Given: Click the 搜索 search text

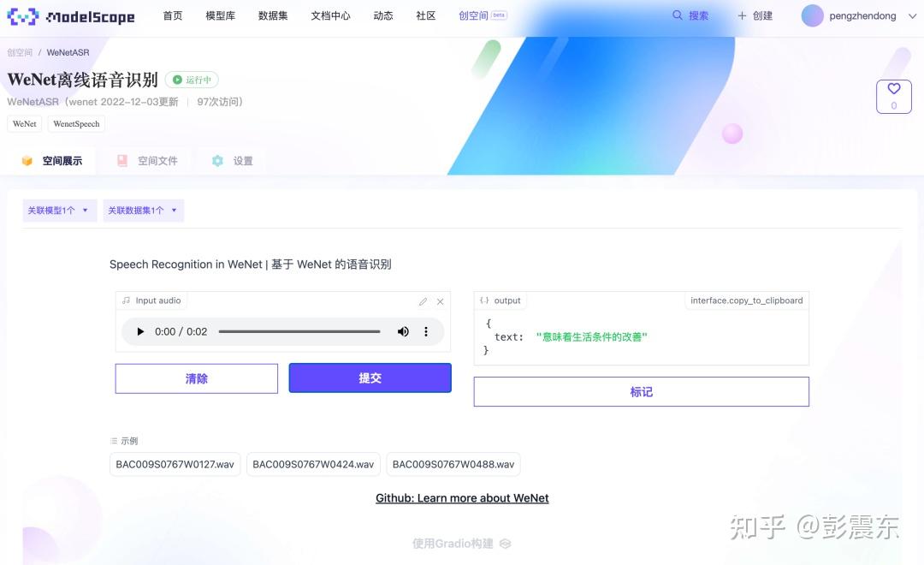Looking at the screenshot, I should point(698,16).
